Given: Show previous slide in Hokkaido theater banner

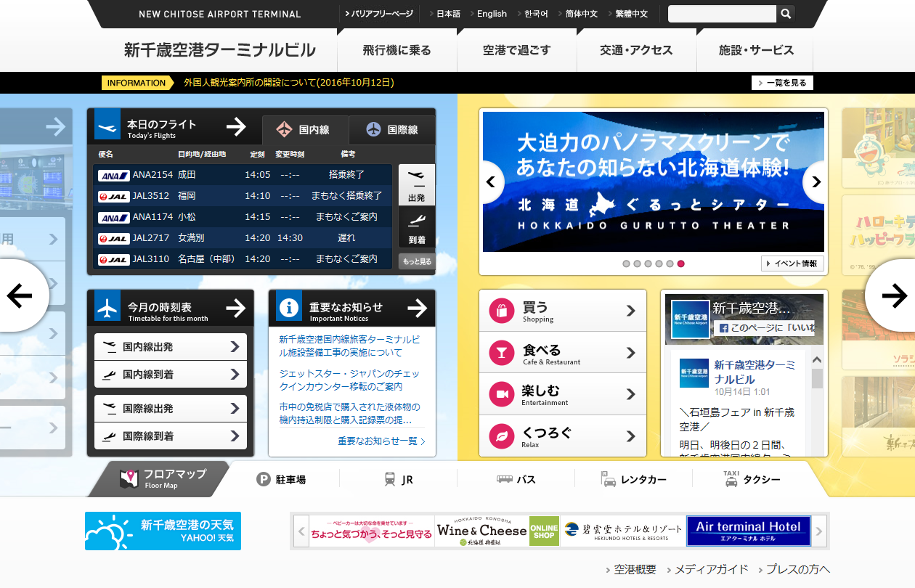Looking at the screenshot, I should coord(492,182).
